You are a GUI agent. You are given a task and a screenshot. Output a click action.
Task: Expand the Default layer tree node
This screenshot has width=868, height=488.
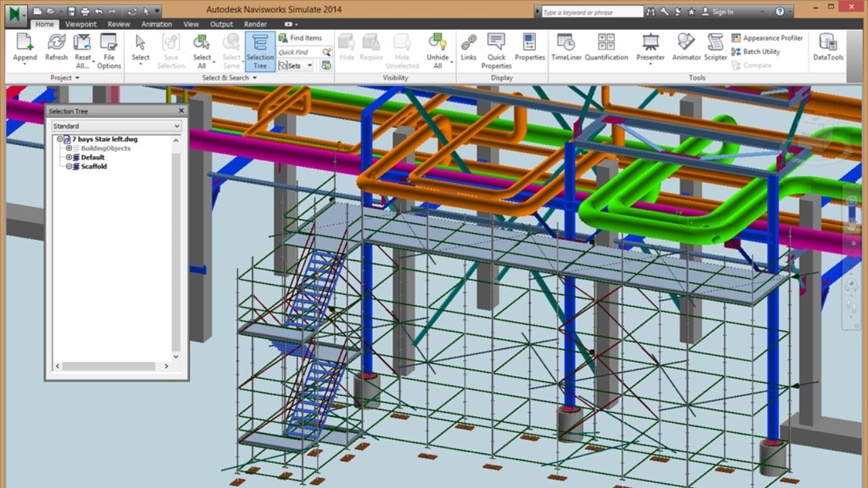(69, 157)
